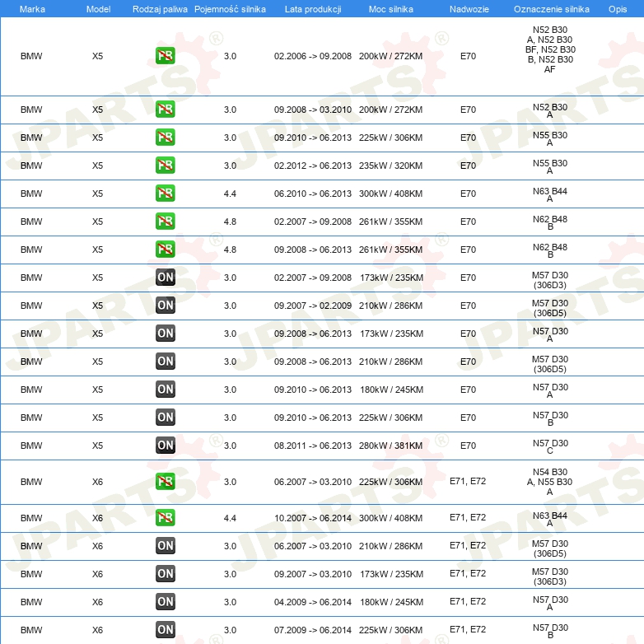Image resolution: width=644 pixels, height=644 pixels.
Task: Click the date range 09.2008 -> 03.2010
Action: click(x=313, y=110)
